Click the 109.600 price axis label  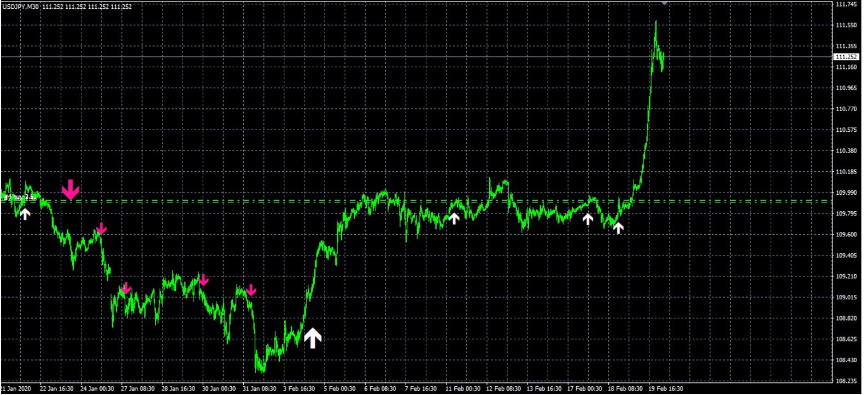847,235
